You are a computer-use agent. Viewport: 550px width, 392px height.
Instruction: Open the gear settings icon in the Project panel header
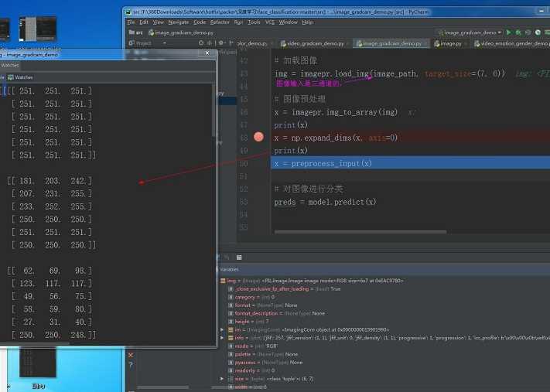point(221,43)
